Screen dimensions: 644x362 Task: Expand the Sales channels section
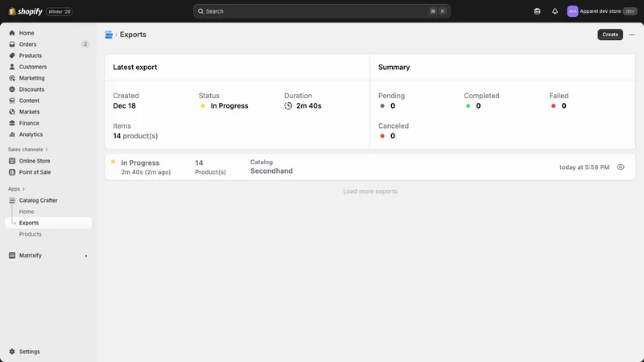(x=28, y=150)
